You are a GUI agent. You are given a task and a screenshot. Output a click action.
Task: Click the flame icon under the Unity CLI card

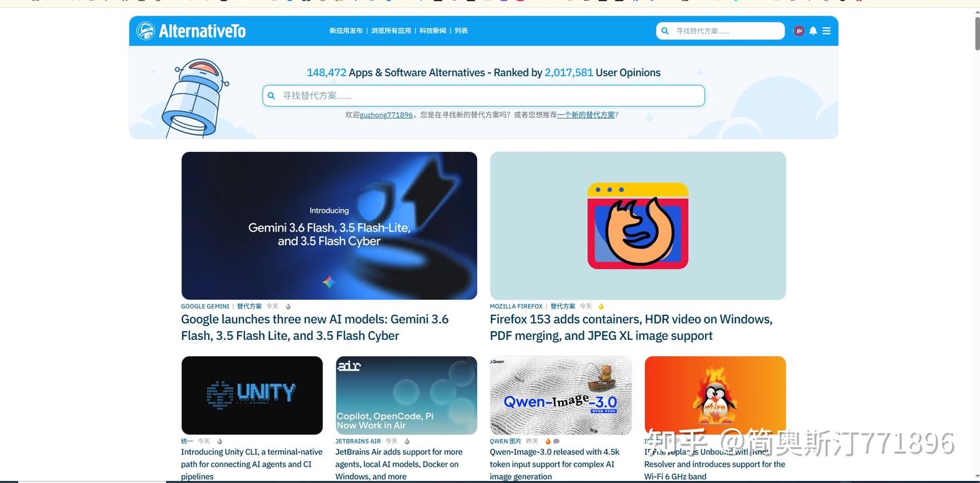219,441
